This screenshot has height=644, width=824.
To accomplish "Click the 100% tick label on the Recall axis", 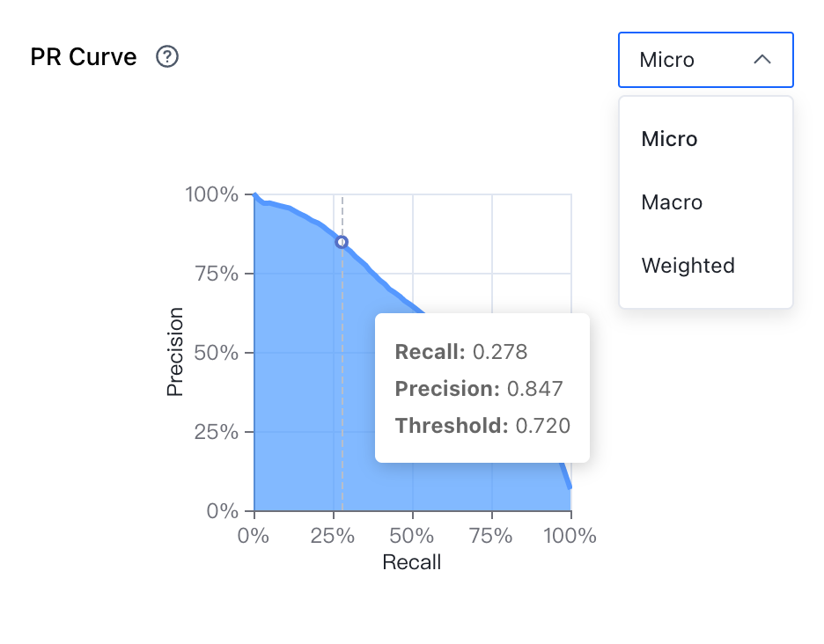I will (x=570, y=536).
